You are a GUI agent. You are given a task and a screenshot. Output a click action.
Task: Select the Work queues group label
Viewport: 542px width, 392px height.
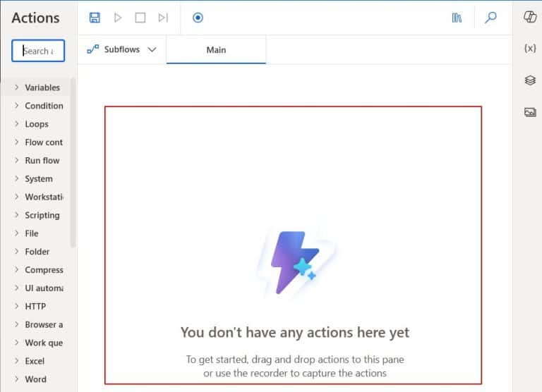(44, 343)
